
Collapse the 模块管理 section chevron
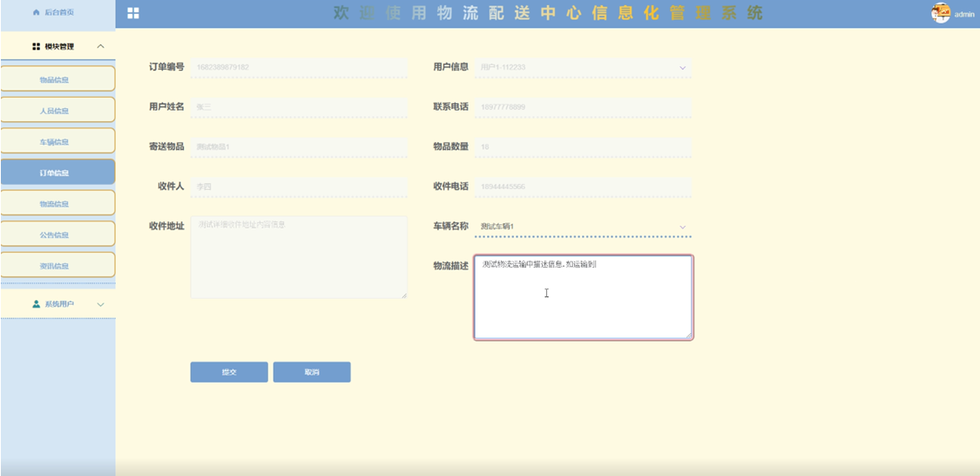[101, 46]
